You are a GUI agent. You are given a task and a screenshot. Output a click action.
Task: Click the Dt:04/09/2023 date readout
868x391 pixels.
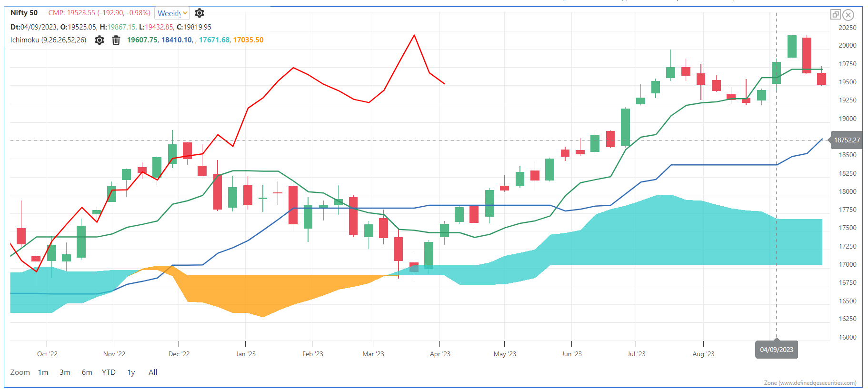click(34, 27)
